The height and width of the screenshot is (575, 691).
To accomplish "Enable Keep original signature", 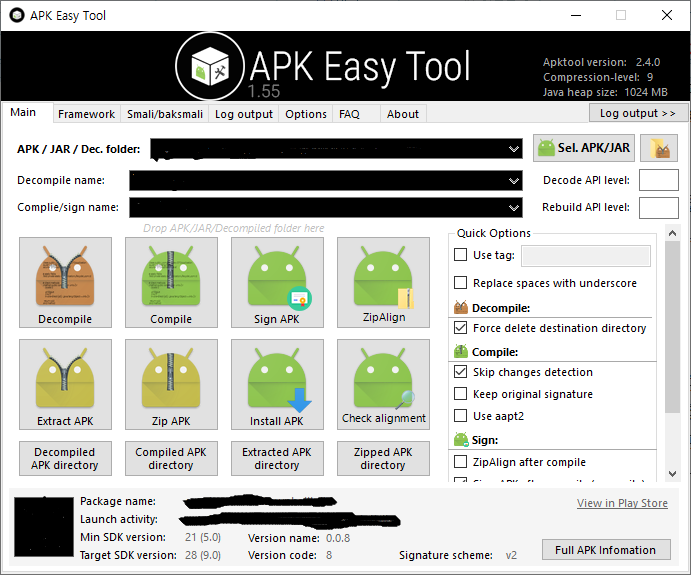I will point(461,393).
